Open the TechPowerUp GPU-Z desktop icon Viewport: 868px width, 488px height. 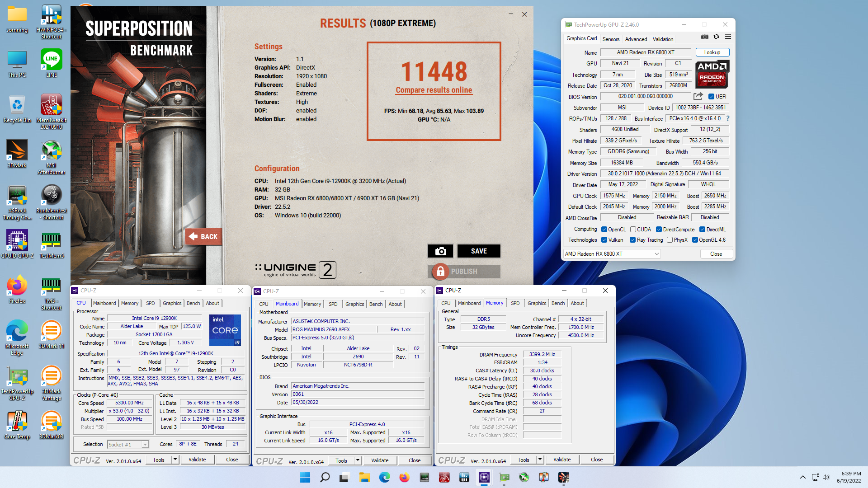click(x=17, y=383)
